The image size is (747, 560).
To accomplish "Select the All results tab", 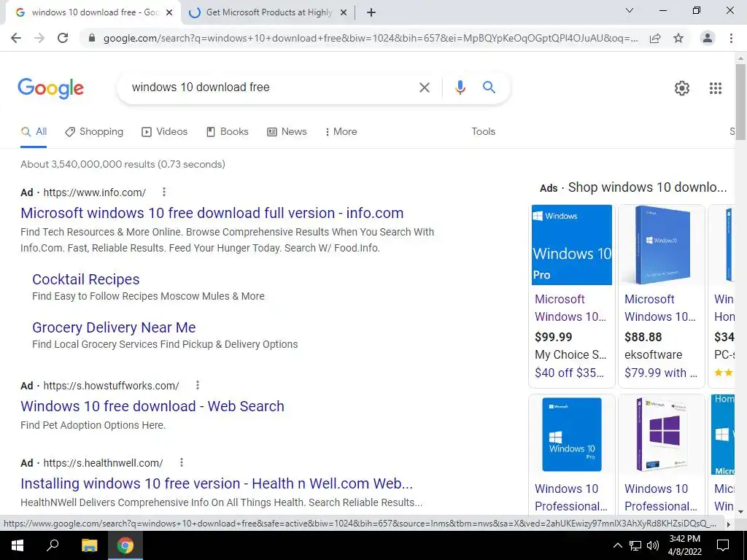I will (x=34, y=132).
